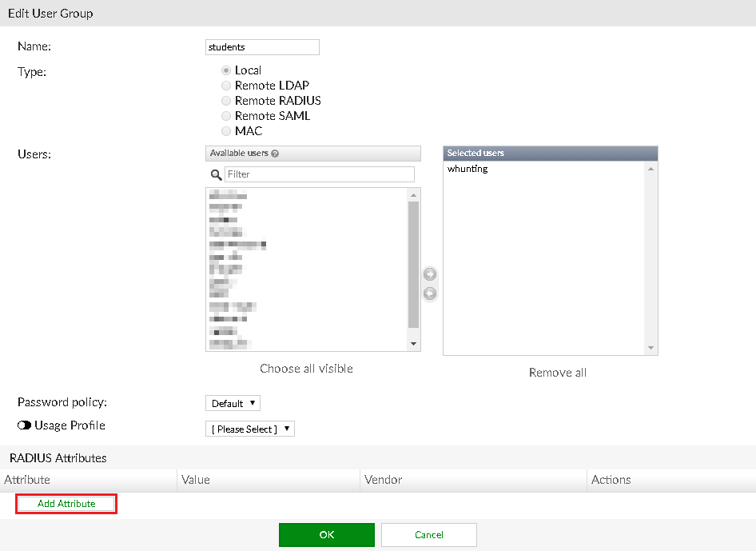Screen dimensions: 756x551
Task: Click up arrow of selected users scrollbar
Action: pos(651,169)
